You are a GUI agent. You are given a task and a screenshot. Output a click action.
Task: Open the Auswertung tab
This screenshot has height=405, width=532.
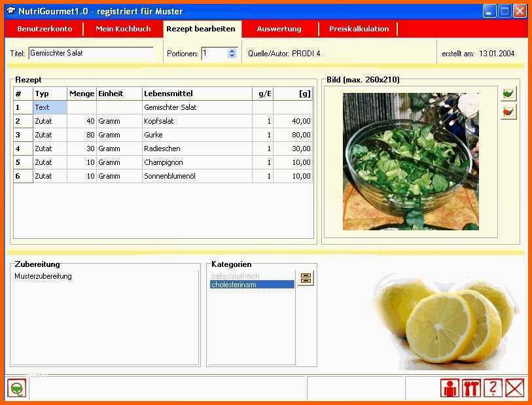[x=279, y=29]
